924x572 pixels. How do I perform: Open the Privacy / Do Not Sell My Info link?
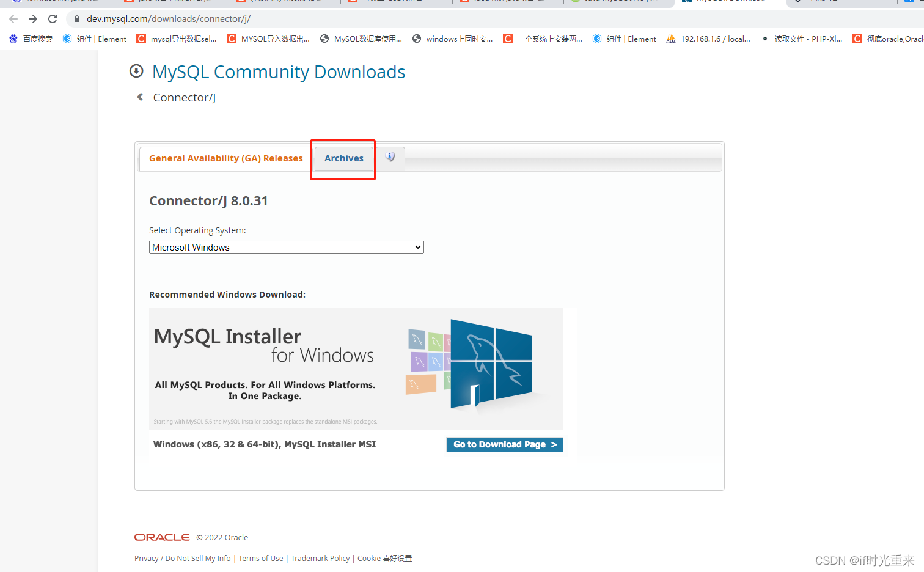click(183, 559)
